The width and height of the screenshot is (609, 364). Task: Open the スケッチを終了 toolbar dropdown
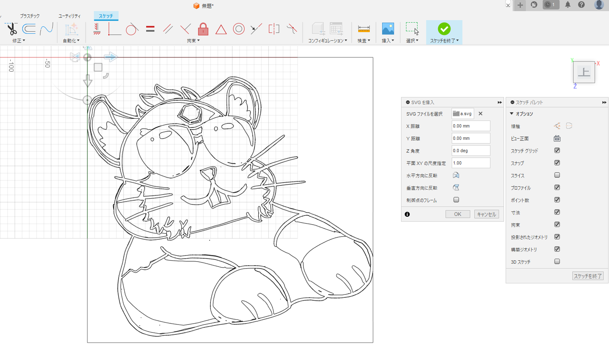[x=444, y=41]
